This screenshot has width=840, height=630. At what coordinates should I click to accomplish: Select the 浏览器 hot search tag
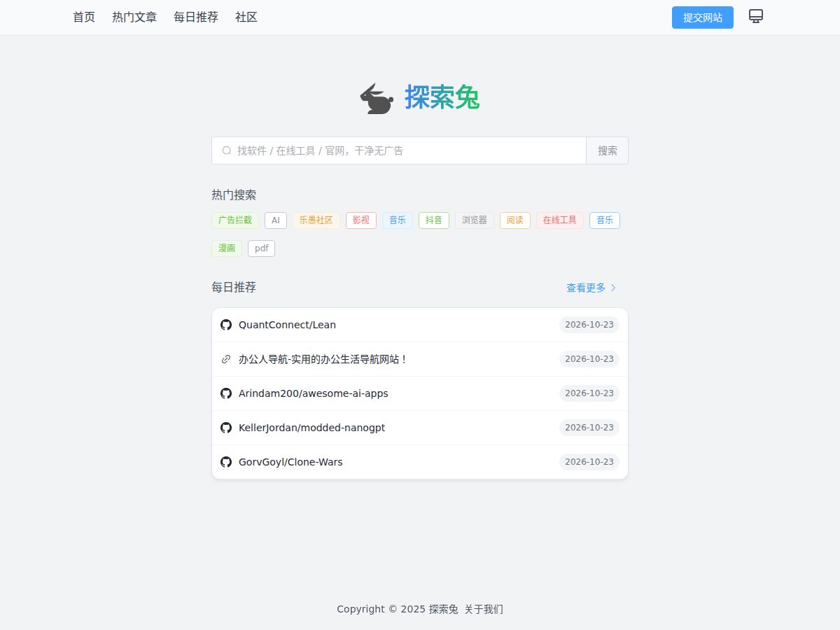tap(475, 220)
